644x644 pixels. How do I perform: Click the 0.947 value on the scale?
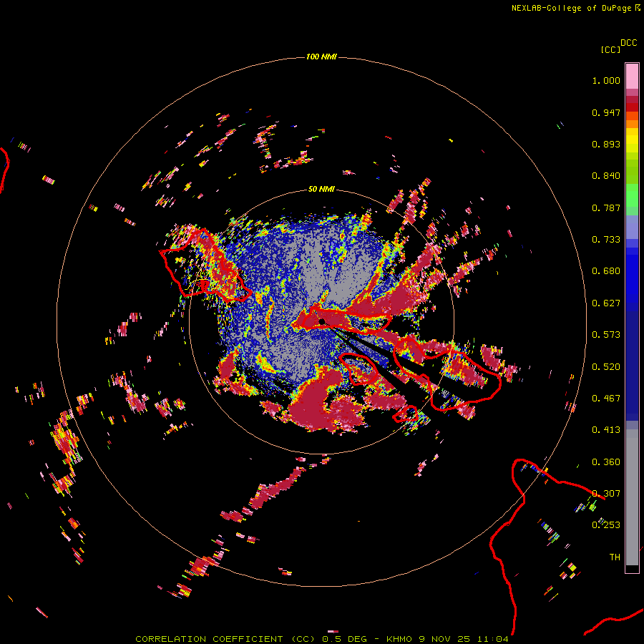coord(606,112)
